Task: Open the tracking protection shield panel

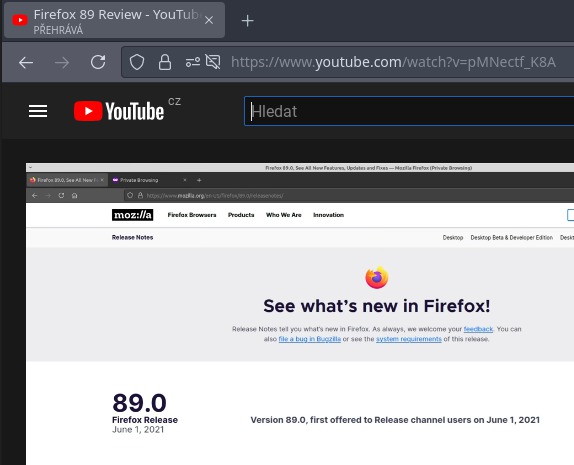Action: (x=137, y=62)
